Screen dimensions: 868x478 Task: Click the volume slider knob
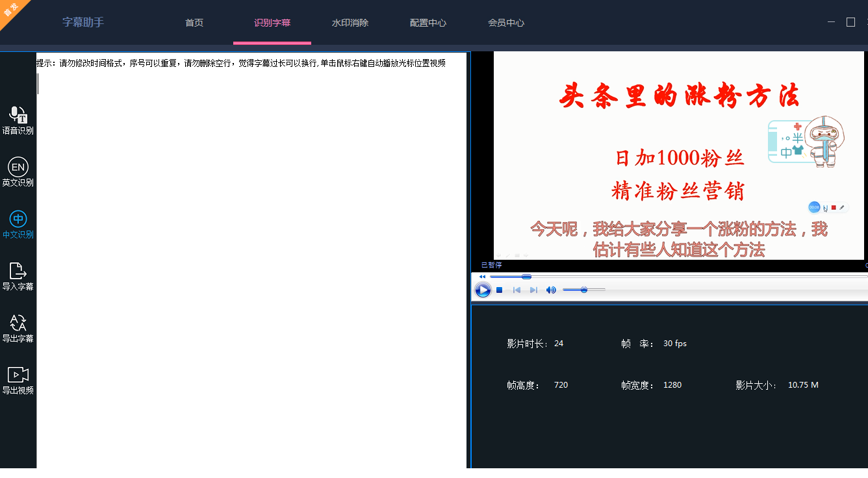click(x=584, y=290)
